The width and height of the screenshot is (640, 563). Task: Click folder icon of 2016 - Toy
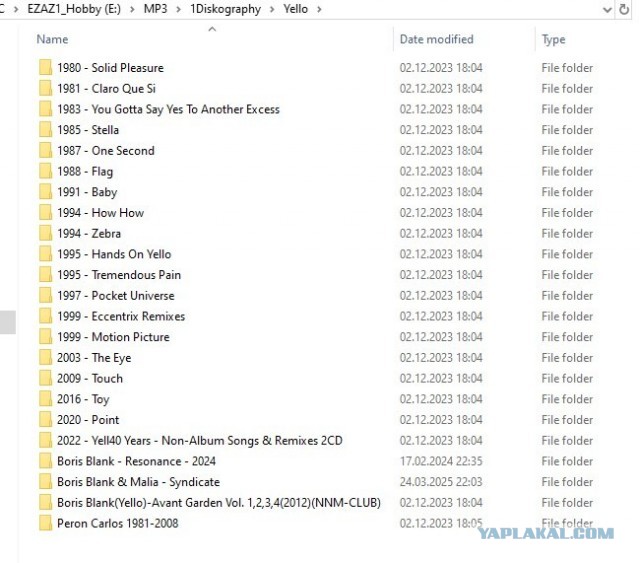pos(45,398)
